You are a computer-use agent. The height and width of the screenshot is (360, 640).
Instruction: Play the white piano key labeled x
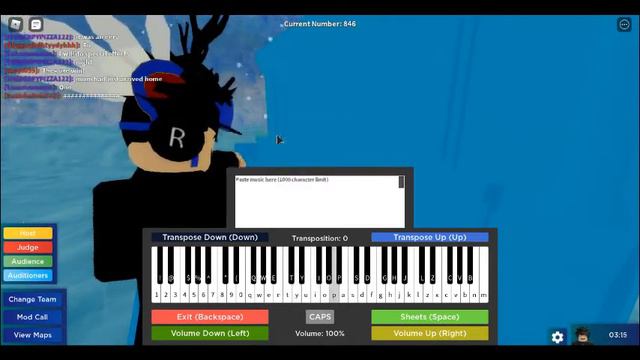[x=437, y=294]
